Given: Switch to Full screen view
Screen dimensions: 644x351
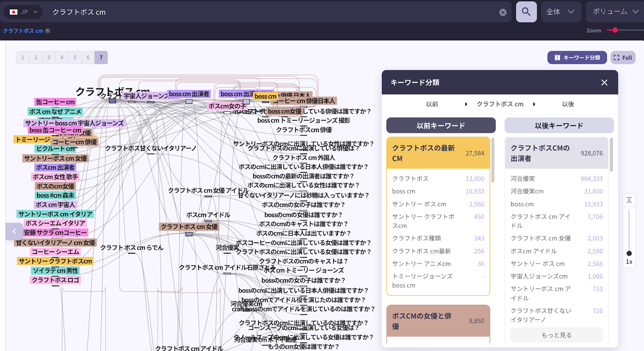Looking at the screenshot, I should [x=623, y=58].
